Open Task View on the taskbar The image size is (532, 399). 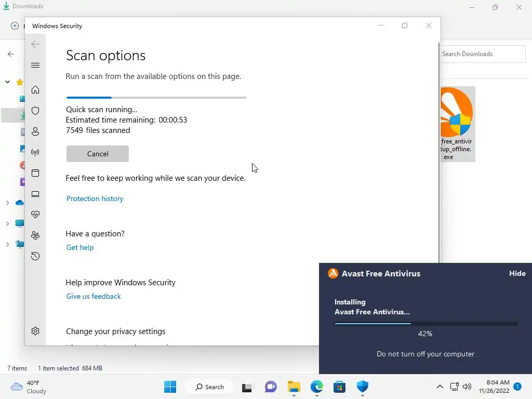(x=247, y=387)
